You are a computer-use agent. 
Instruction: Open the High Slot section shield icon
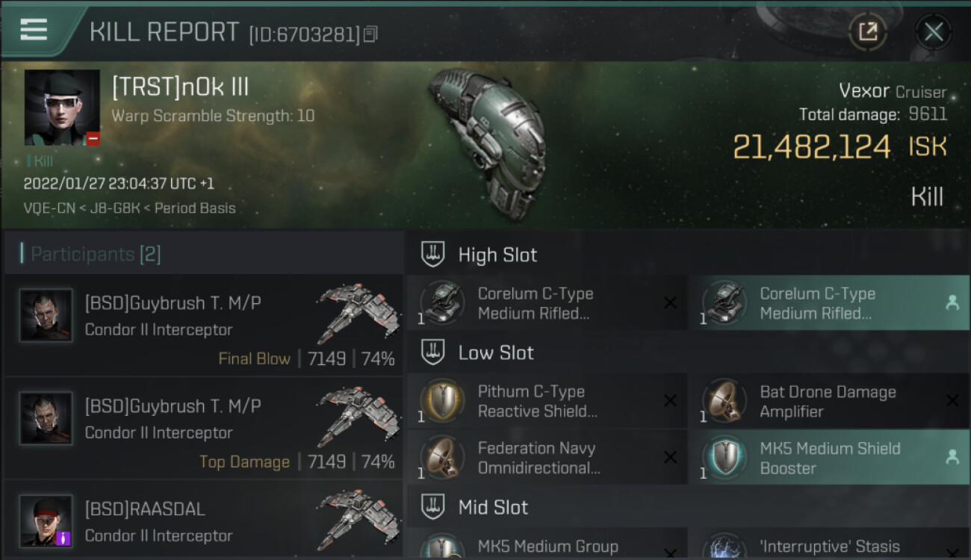(x=433, y=255)
